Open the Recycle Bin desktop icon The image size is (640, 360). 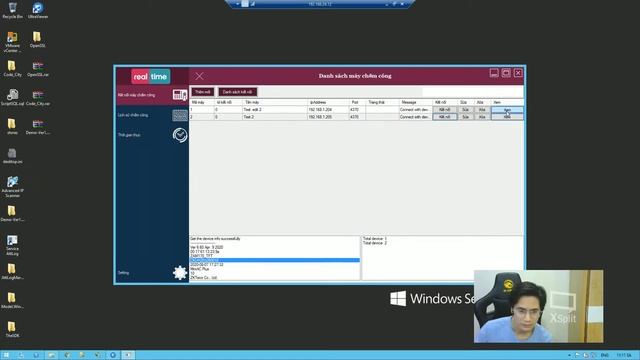[12, 10]
